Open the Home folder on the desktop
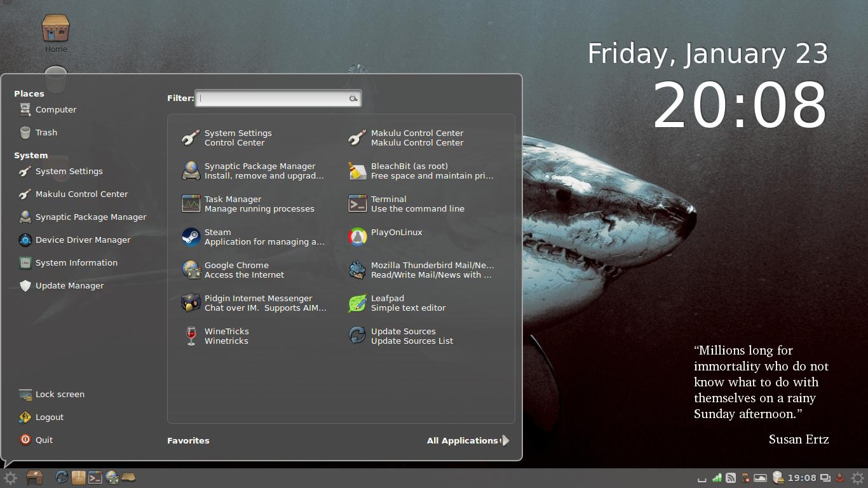This screenshot has width=868, height=488. point(56,34)
